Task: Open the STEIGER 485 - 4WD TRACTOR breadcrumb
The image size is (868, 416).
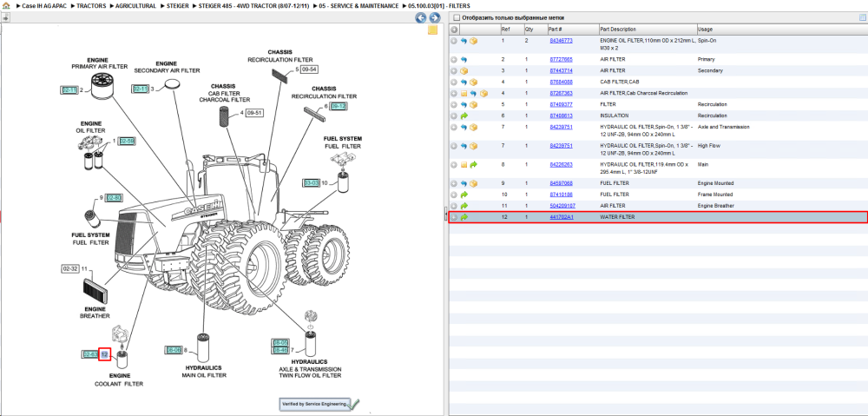Action: click(x=253, y=5)
